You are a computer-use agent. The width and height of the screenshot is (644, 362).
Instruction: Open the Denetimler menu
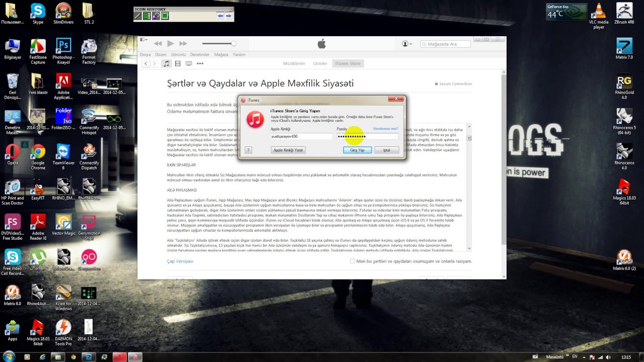(x=200, y=54)
